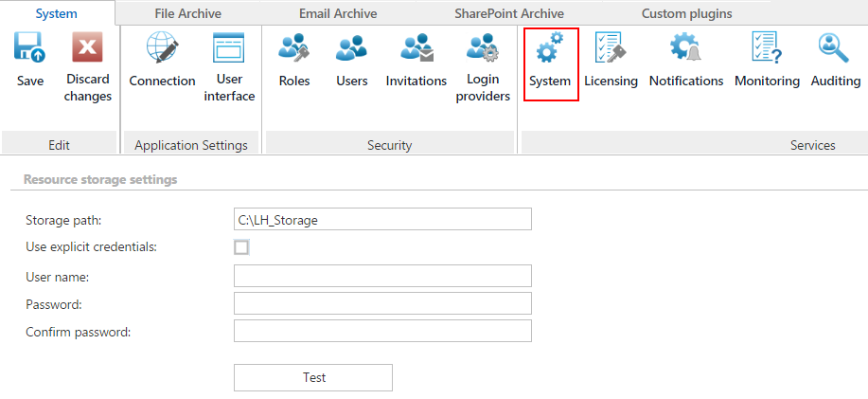
Task: Open the Users security page
Action: (x=351, y=48)
